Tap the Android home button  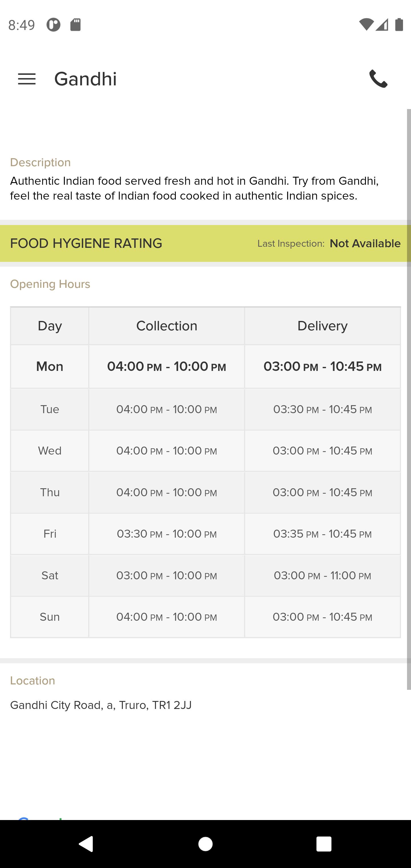click(205, 844)
